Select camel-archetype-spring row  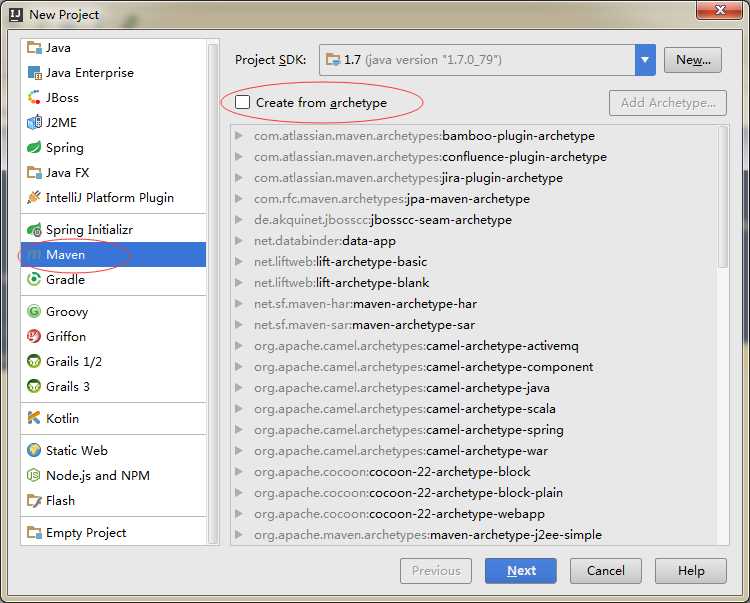474,430
